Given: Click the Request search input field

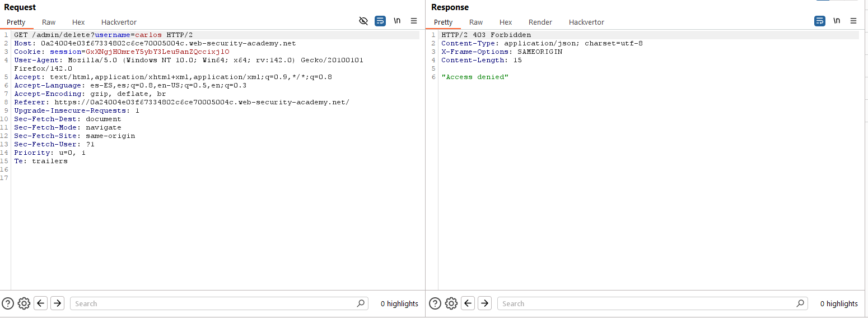Looking at the screenshot, I should [213, 303].
